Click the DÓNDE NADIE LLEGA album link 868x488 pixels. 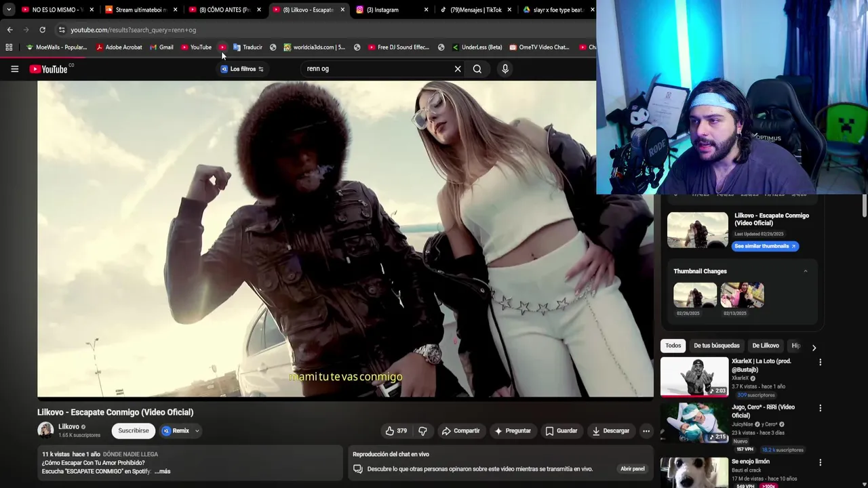point(130,454)
